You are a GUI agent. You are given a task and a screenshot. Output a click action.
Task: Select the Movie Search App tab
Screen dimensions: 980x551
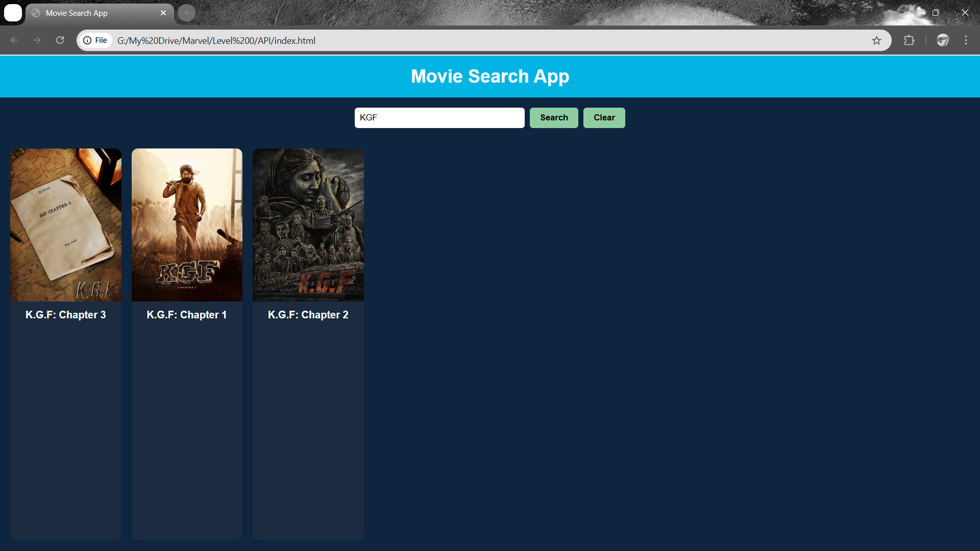pyautogui.click(x=92, y=13)
